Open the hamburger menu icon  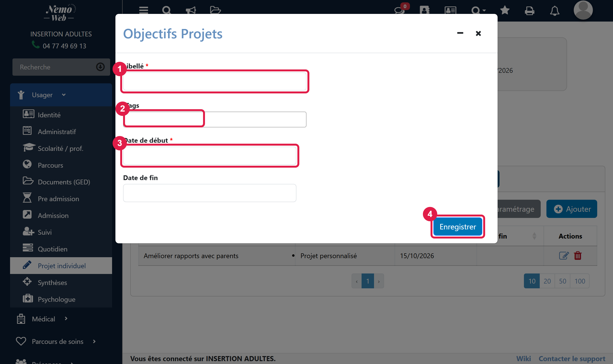click(143, 10)
